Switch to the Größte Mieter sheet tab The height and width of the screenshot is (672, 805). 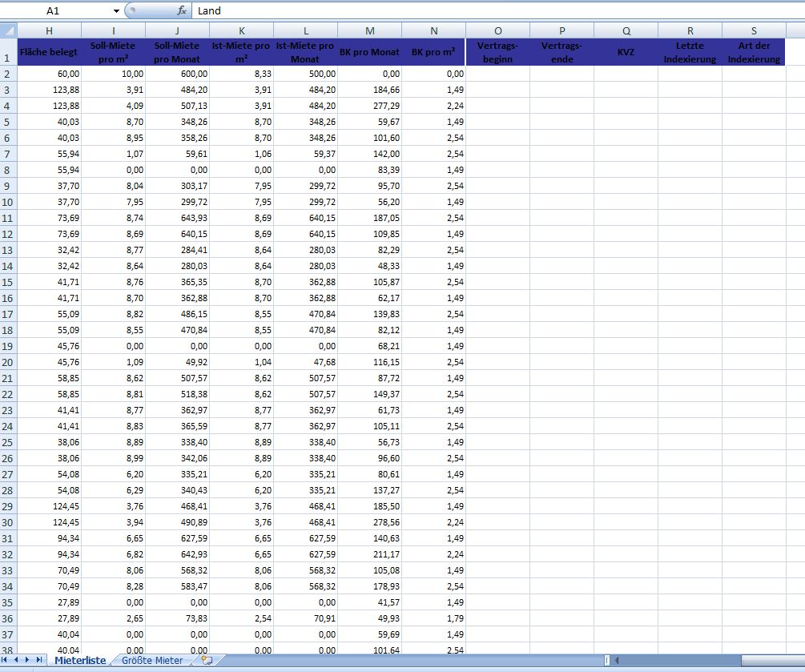click(x=152, y=661)
